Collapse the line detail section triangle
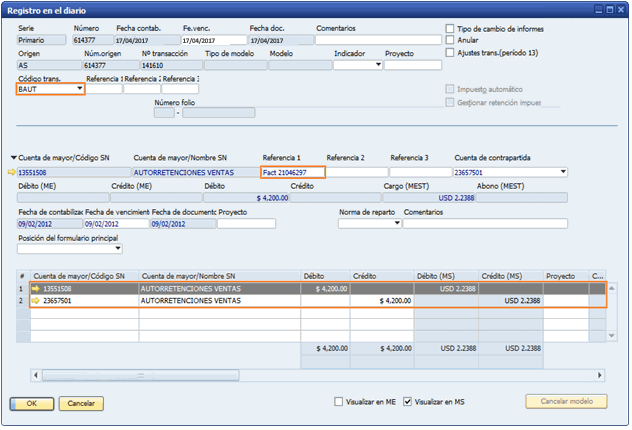The height and width of the screenshot is (430, 632). (x=13, y=157)
